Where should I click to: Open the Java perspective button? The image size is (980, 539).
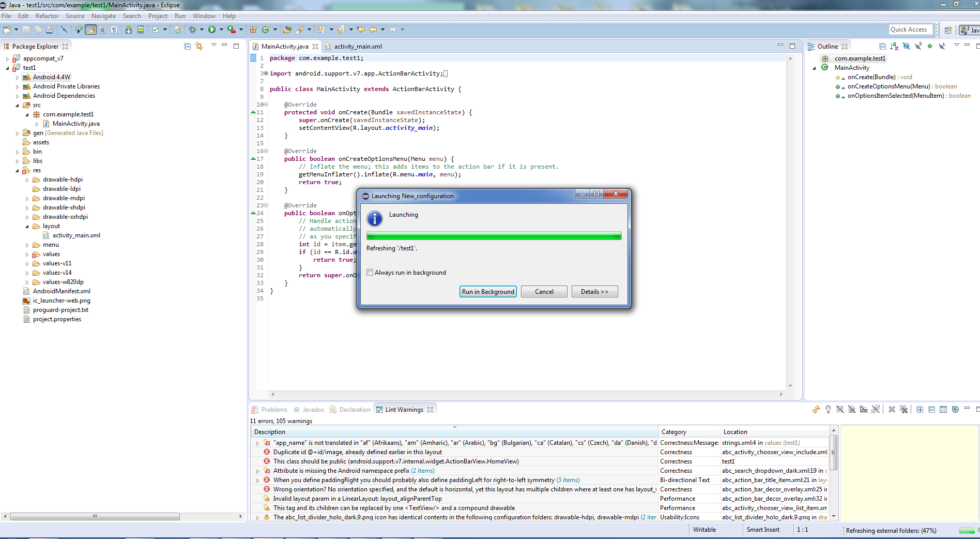pyautogui.click(x=970, y=30)
